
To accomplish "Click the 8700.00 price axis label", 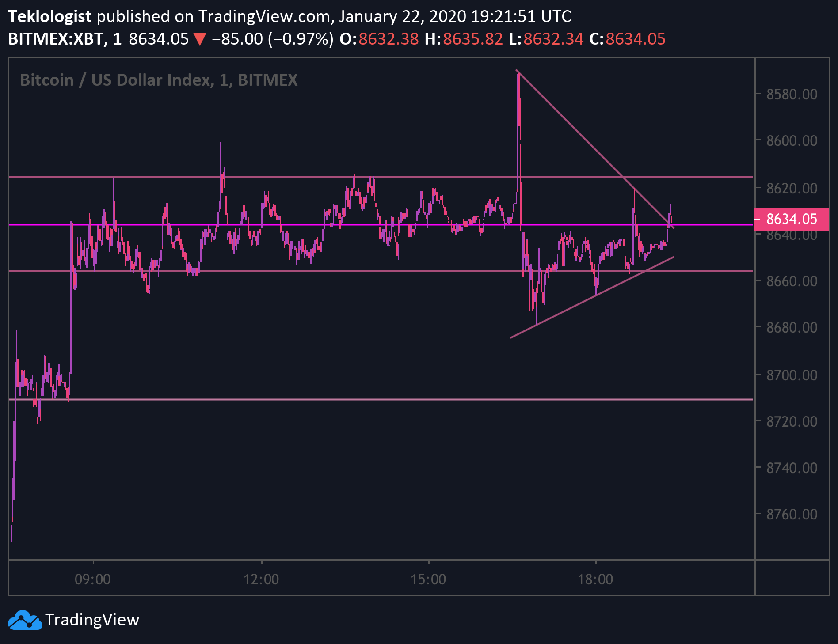I will [x=792, y=375].
